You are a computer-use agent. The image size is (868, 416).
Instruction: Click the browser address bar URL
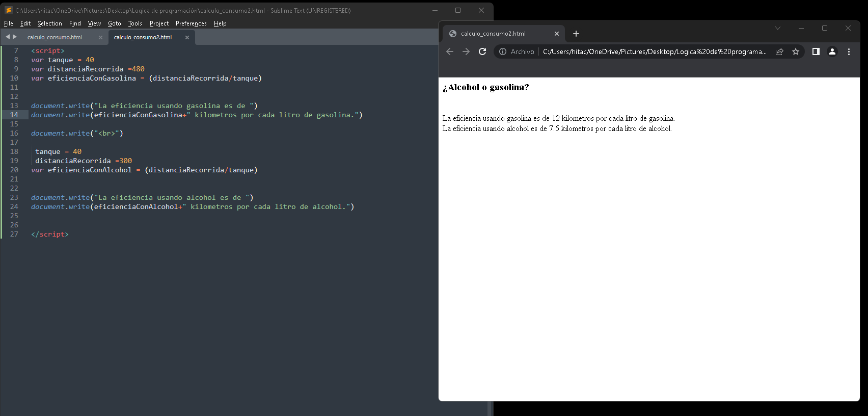(x=655, y=51)
